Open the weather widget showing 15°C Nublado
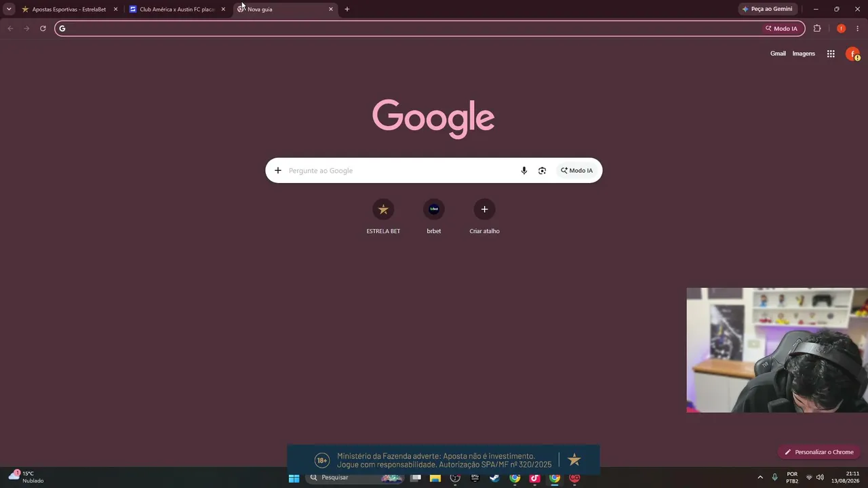Screen dimensions: 868x488 point(27,477)
